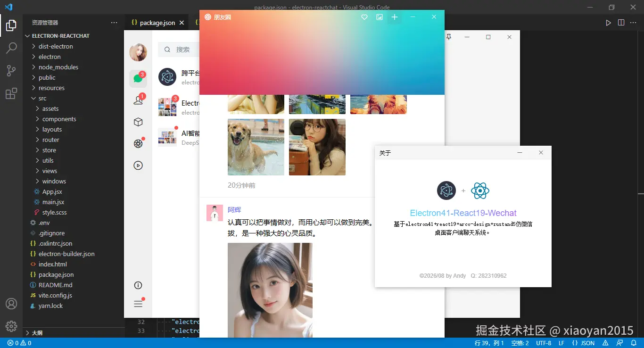
Task: Open notifications bell in status bar
Action: [x=634, y=343]
